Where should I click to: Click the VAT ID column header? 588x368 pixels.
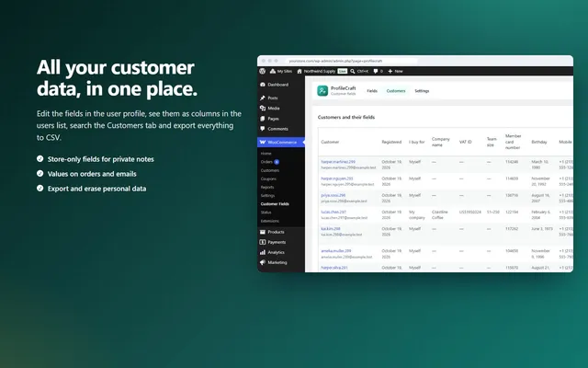tap(466, 142)
